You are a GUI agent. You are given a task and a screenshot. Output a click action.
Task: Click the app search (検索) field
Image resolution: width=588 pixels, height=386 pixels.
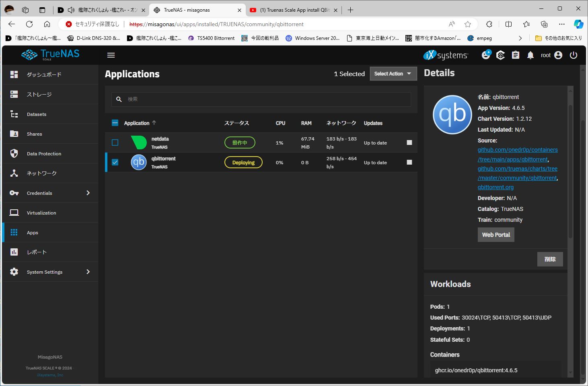pyautogui.click(x=261, y=99)
